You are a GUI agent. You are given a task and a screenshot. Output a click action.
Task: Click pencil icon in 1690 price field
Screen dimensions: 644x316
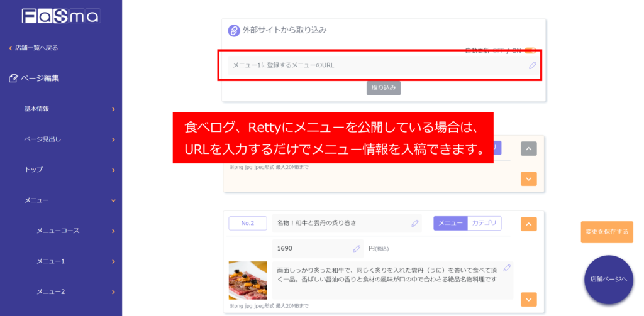357,249
